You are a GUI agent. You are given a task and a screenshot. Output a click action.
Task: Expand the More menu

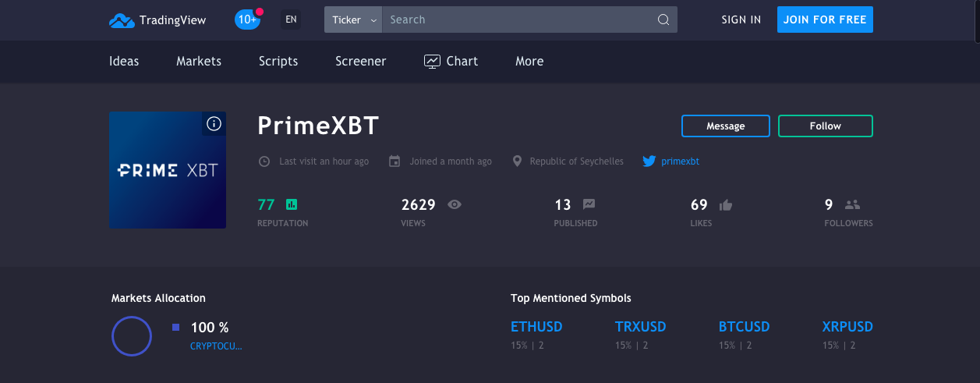click(529, 61)
